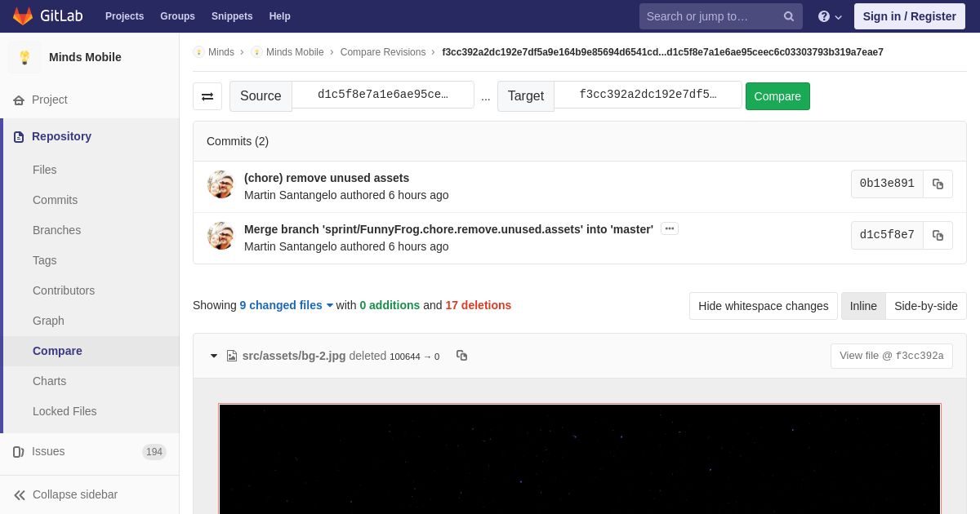Copy commit SHA d1c5f8e7
This screenshot has width=980, height=514.
coord(938,236)
